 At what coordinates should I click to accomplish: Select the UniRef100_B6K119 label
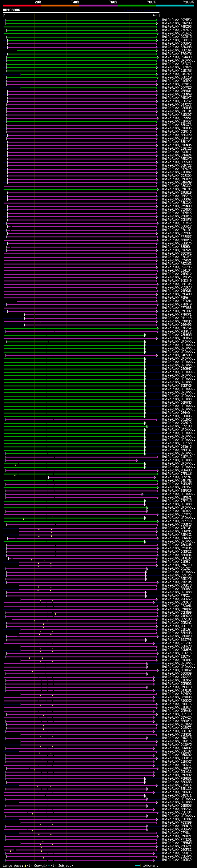[x=177, y=78]
